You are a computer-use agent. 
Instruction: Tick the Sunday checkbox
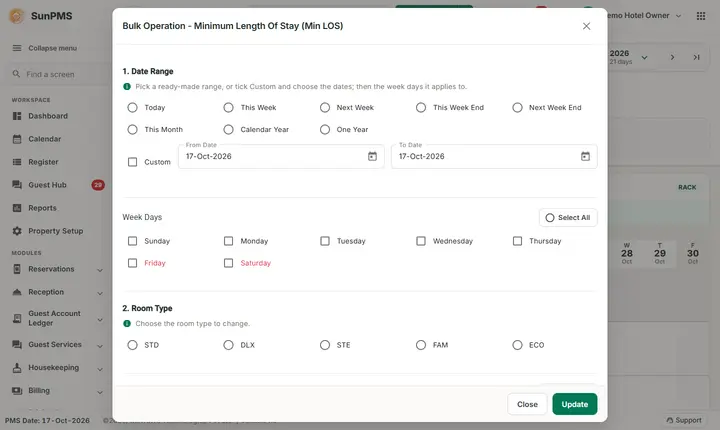coord(132,241)
